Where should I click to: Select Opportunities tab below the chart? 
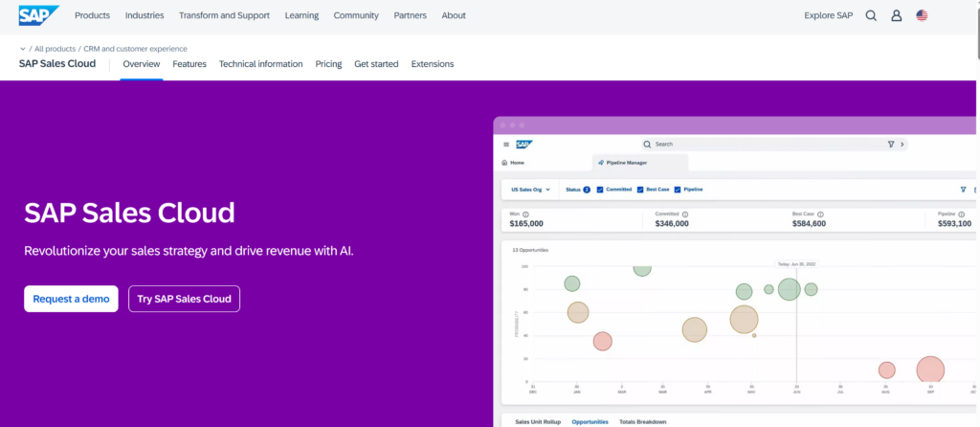tap(590, 422)
